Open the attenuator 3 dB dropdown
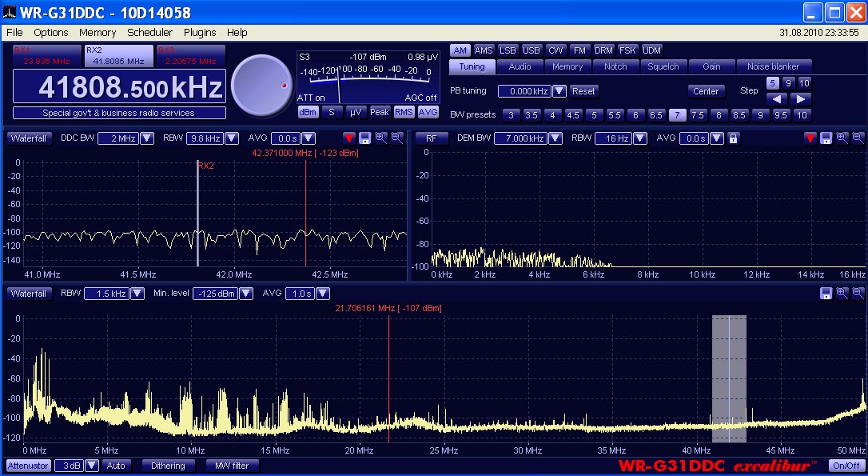This screenshot has width=868, height=476. 92,466
